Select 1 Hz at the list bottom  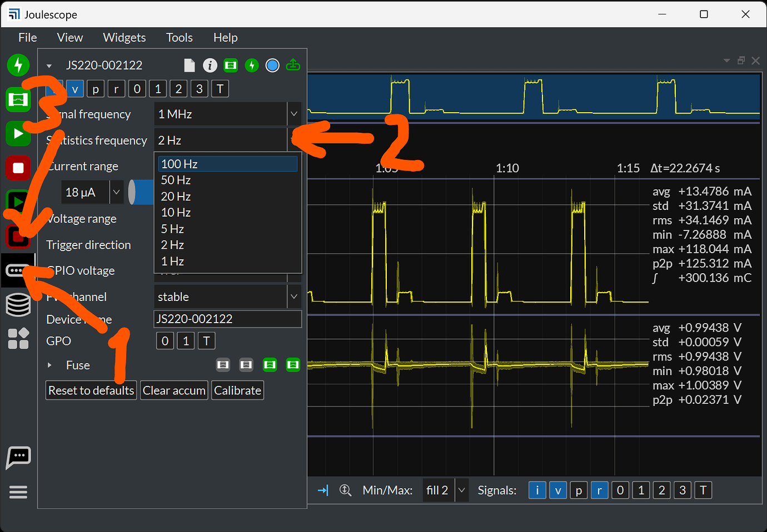pyautogui.click(x=228, y=261)
